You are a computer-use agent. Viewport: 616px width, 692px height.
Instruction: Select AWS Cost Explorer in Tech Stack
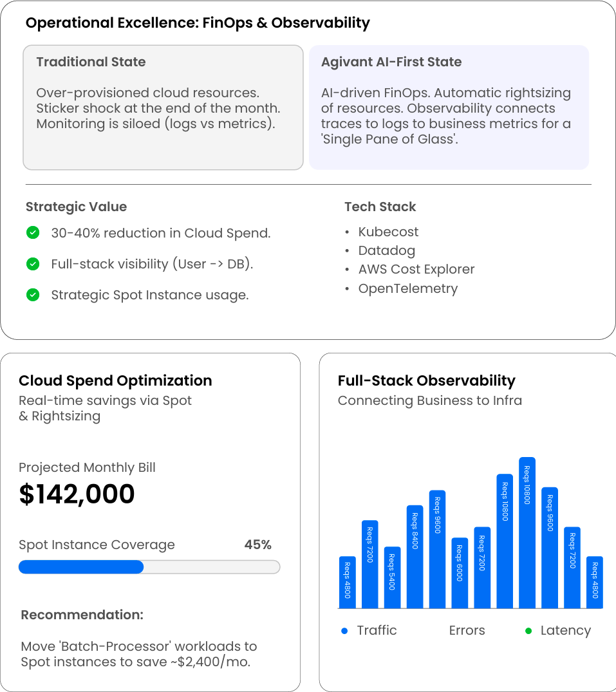pyautogui.click(x=416, y=269)
